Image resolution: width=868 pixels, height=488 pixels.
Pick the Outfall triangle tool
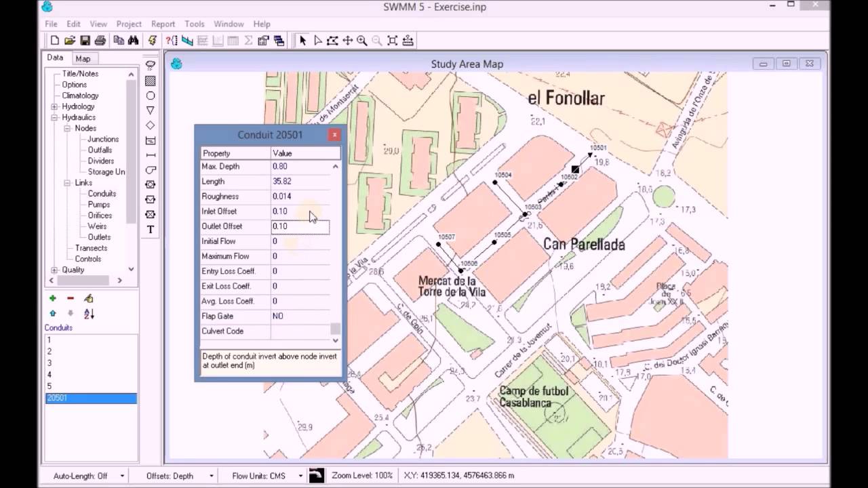click(x=151, y=110)
